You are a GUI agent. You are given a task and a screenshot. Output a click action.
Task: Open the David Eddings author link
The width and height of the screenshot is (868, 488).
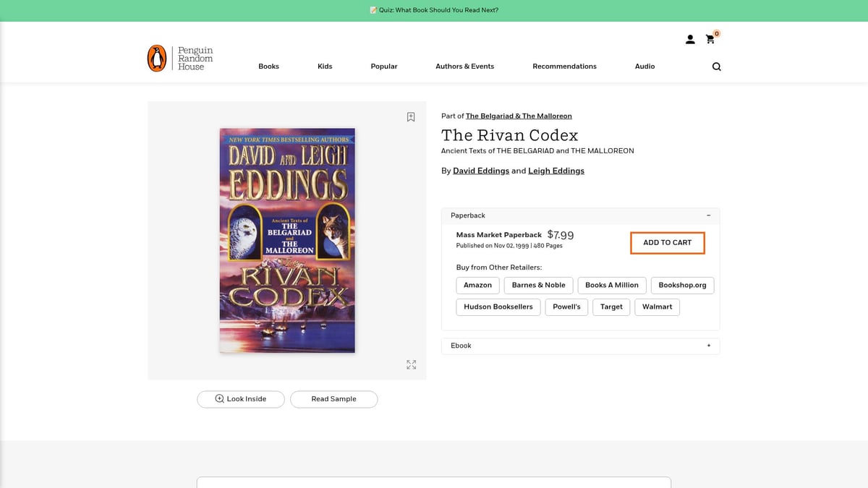(480, 171)
